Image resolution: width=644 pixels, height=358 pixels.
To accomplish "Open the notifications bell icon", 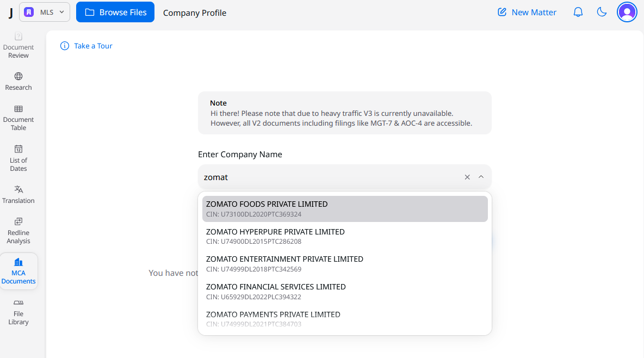I will click(x=578, y=12).
